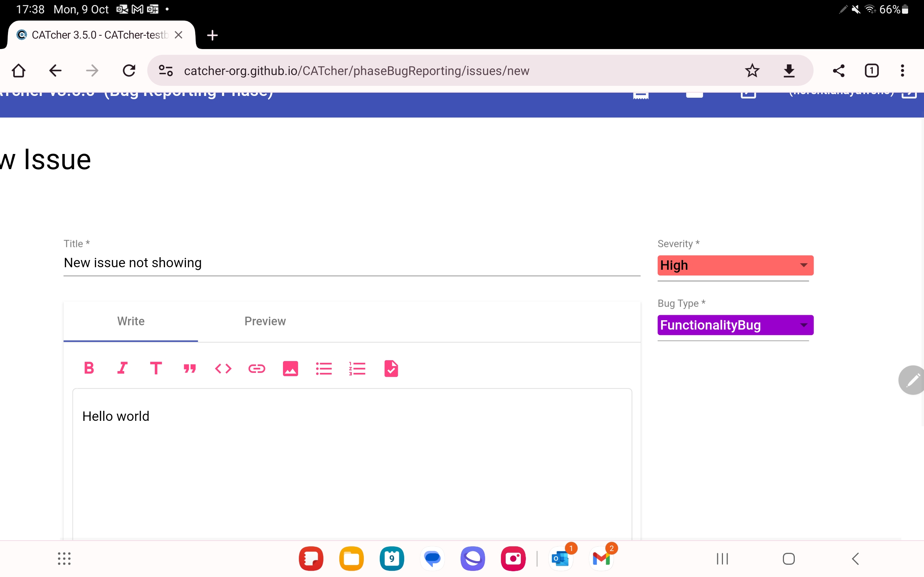Open the browser's three-dot overflow menu
This screenshot has height=577, width=924.
click(x=902, y=71)
